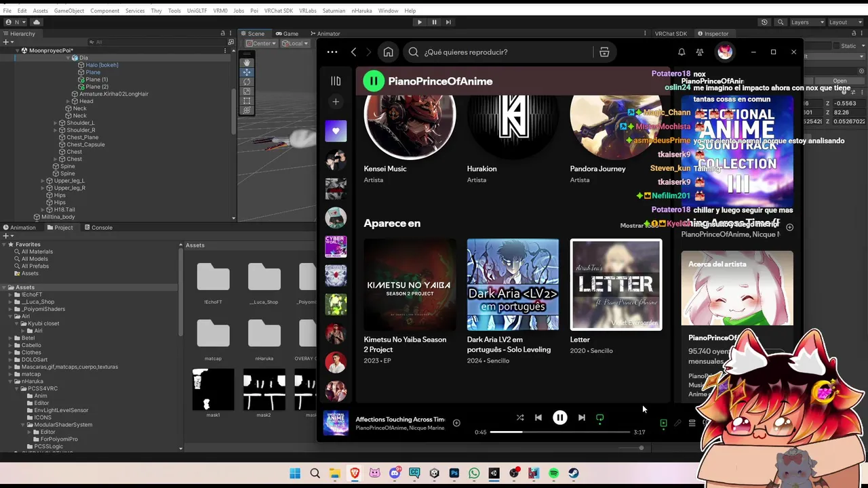The width and height of the screenshot is (868, 488).
Task: Open the Poi menu
Action: 254,11
